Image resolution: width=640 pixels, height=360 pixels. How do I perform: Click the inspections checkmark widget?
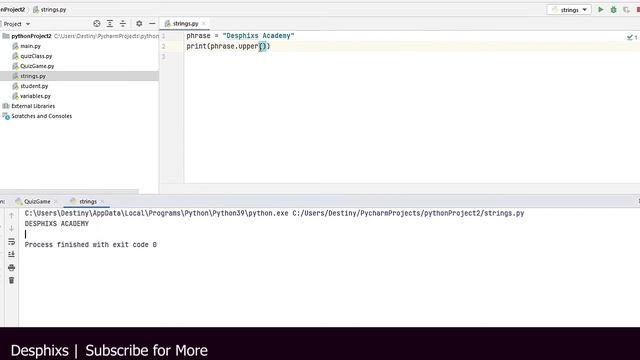point(632,37)
